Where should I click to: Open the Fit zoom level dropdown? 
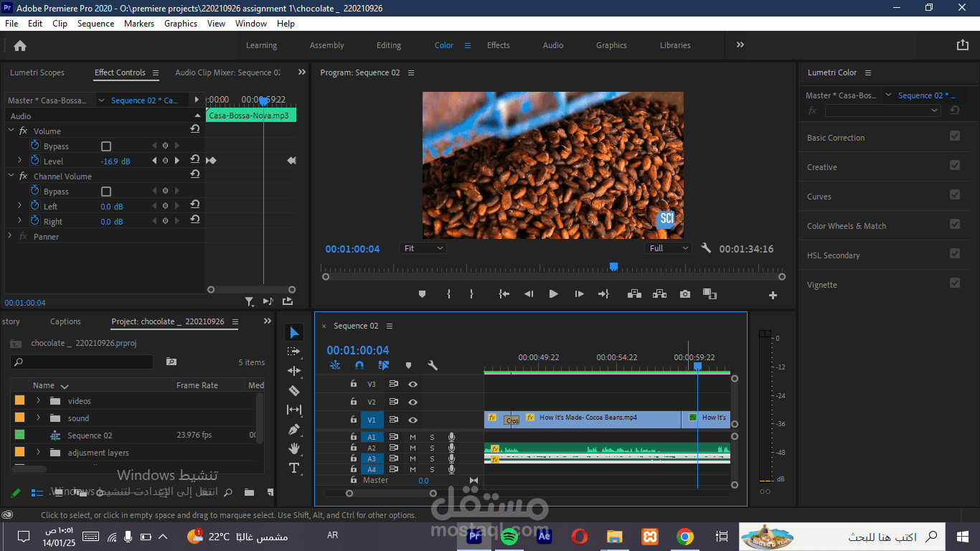tap(423, 248)
